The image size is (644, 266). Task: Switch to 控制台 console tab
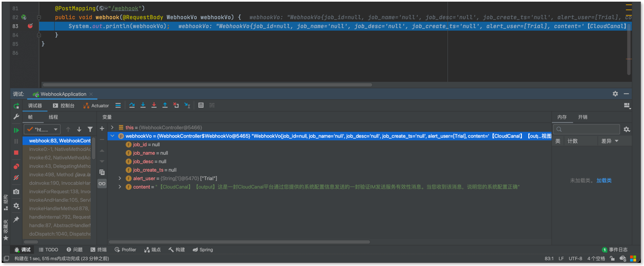(64, 106)
